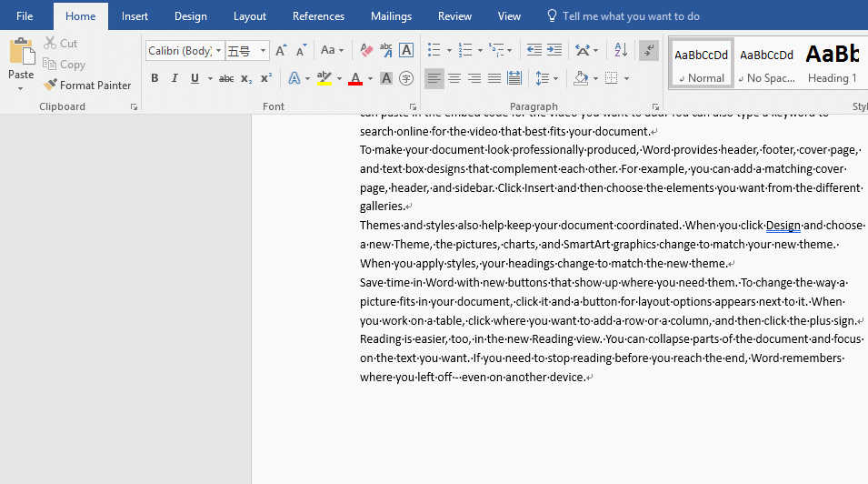Justify the paragraph text
Image resolution: width=868 pixels, height=484 pixels.
(494, 79)
